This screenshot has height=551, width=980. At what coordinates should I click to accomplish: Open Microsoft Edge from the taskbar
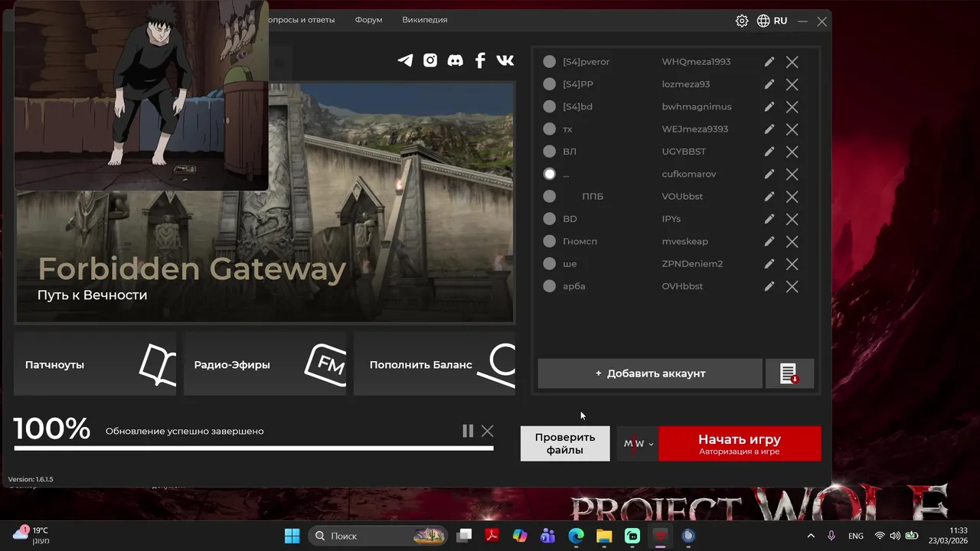576,536
